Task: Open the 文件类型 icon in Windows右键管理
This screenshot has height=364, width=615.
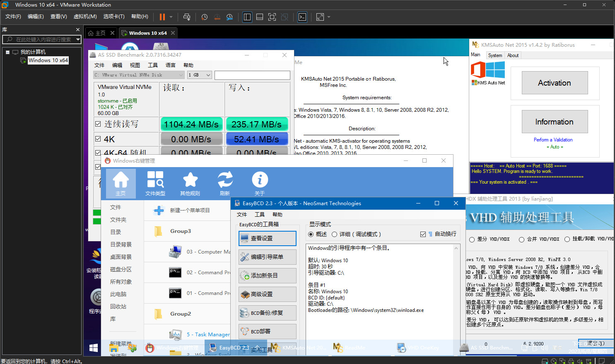Action: pyautogui.click(x=155, y=183)
